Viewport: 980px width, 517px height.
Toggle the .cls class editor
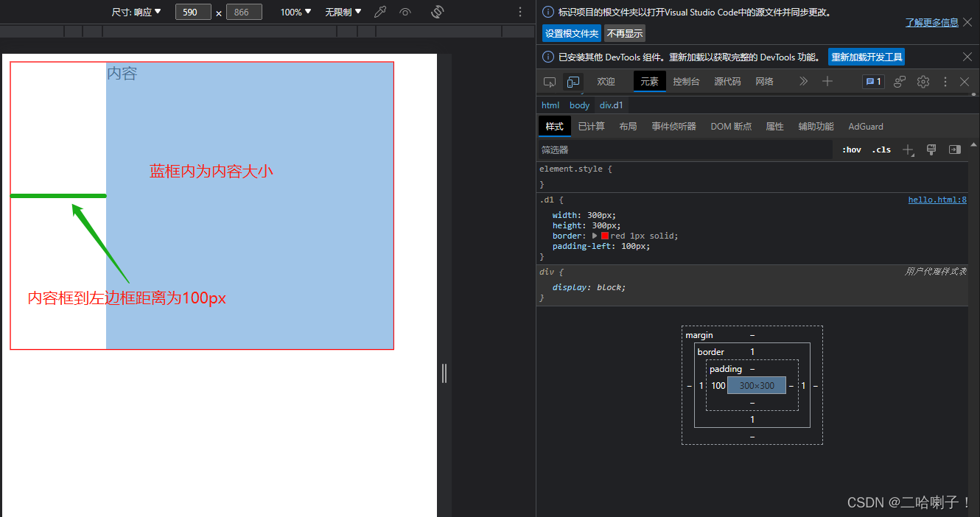point(881,150)
